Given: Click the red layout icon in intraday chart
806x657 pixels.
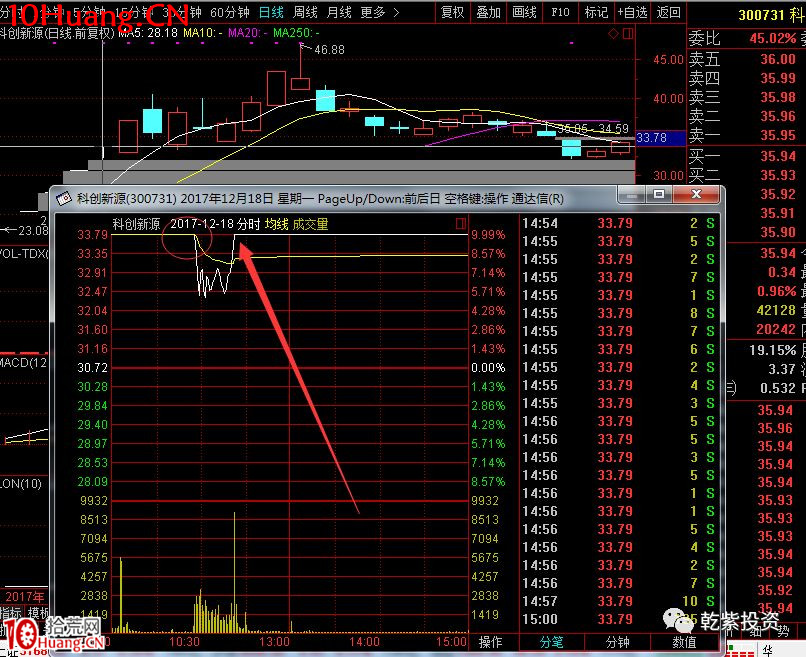Looking at the screenshot, I should pyautogui.click(x=461, y=223).
